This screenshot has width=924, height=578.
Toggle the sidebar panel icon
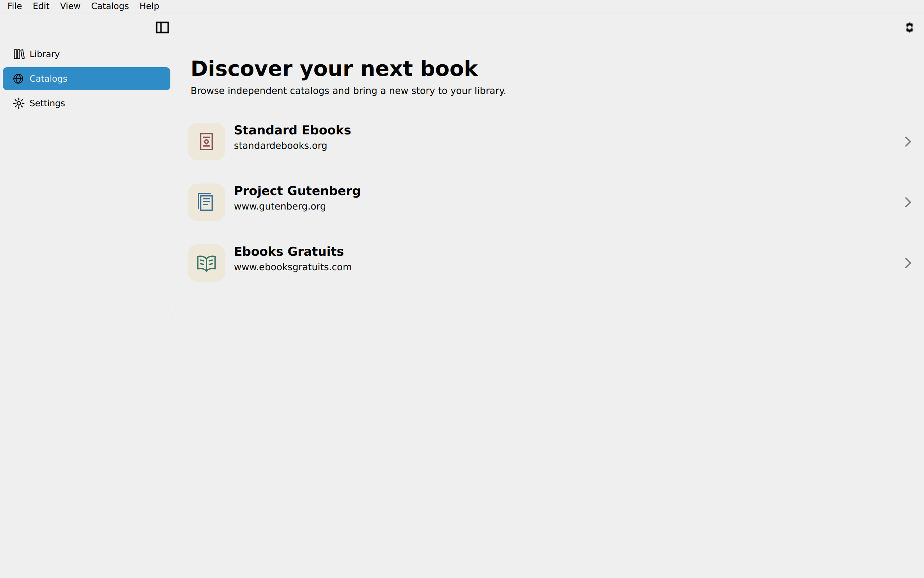162,27
